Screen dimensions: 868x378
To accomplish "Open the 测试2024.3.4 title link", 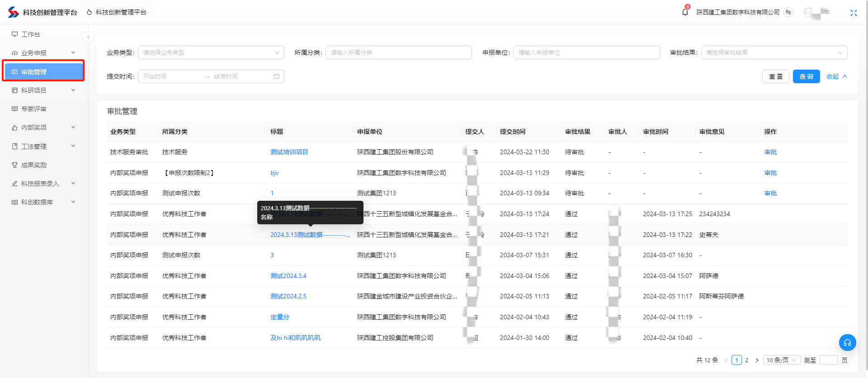I will (x=288, y=276).
